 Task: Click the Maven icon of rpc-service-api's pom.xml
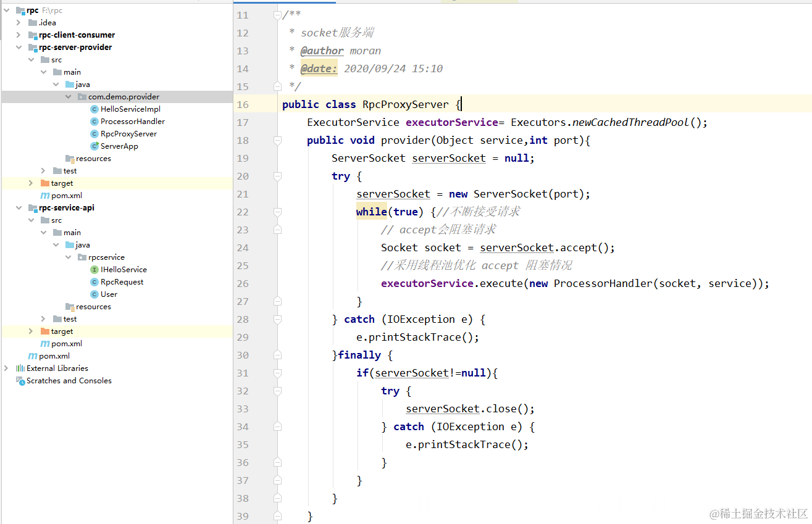45,344
